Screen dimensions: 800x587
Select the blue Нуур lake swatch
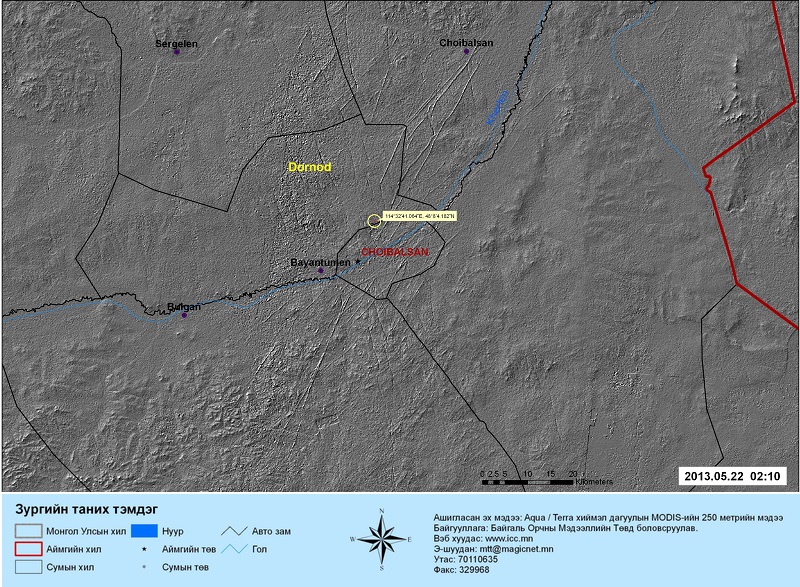146,530
